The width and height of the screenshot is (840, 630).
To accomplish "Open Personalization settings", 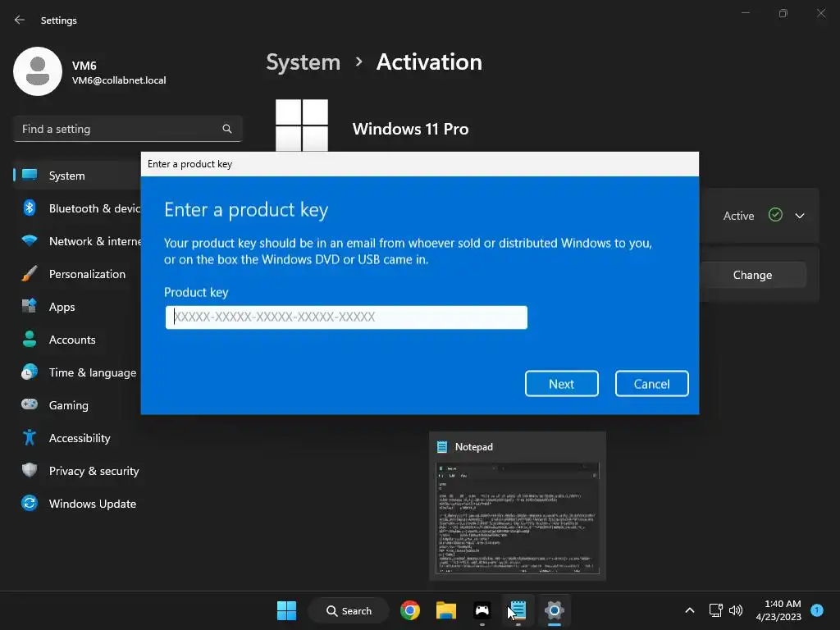I will coord(78,274).
